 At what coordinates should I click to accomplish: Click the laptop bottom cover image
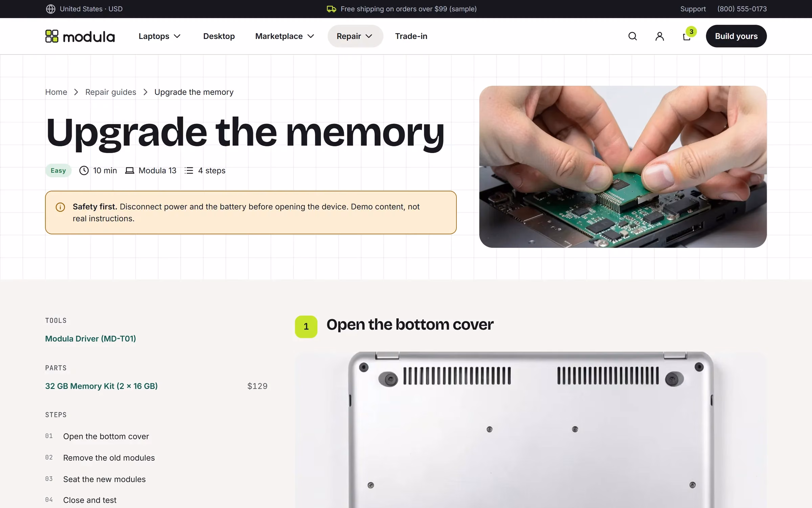click(531, 430)
